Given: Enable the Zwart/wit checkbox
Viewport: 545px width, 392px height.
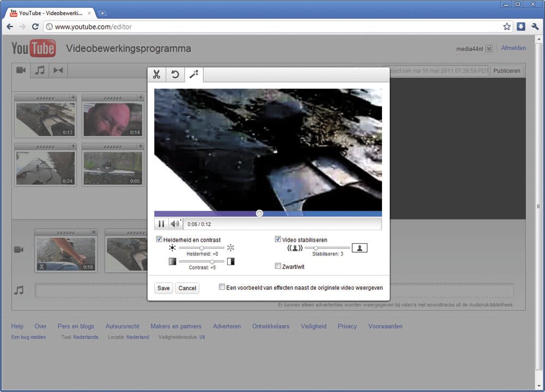Looking at the screenshot, I should pyautogui.click(x=278, y=266).
